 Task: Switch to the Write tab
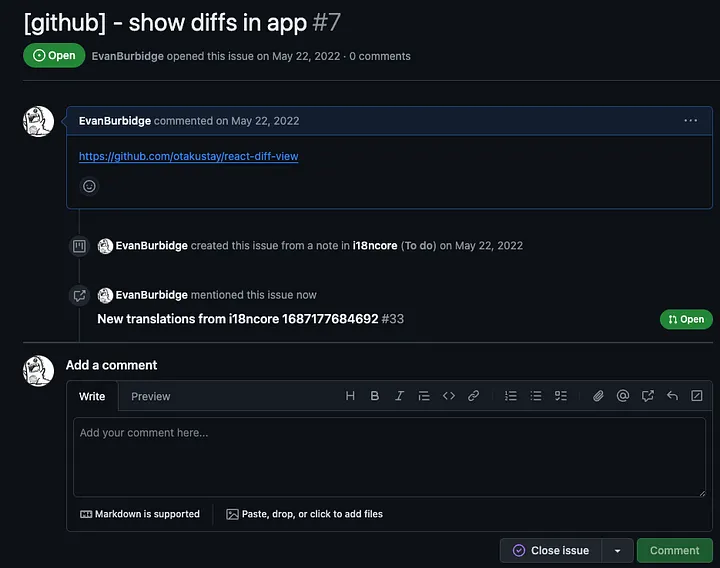tap(92, 396)
